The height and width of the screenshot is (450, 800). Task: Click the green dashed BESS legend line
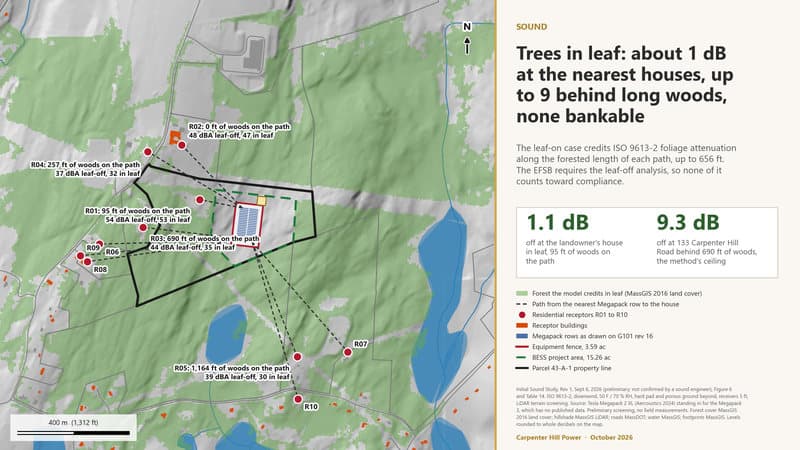522,358
